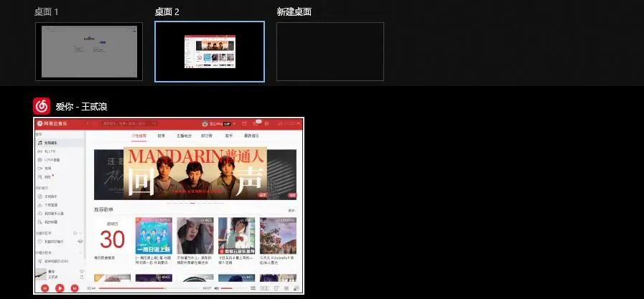This screenshot has height=299, width=644.
Task: Open the settings gear in title bar
Action: (x=266, y=123)
